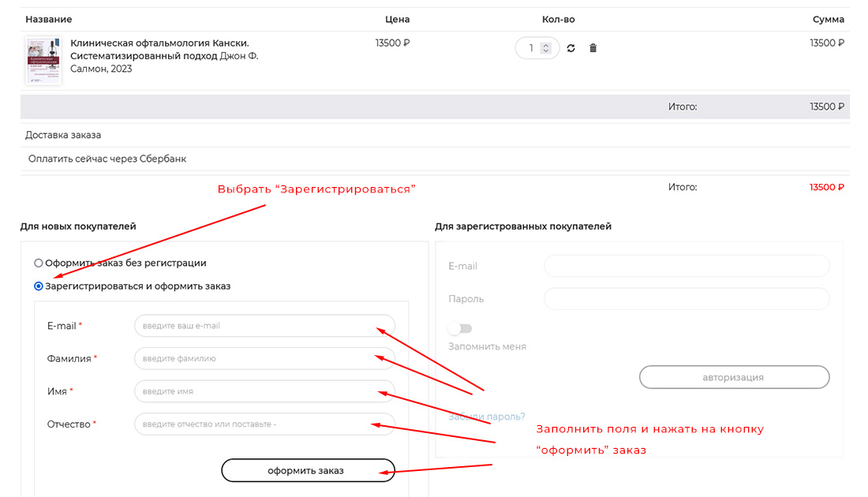Screen dimensions: 868x497
Task: Select the 'Отчество' input field
Action: click(x=264, y=424)
